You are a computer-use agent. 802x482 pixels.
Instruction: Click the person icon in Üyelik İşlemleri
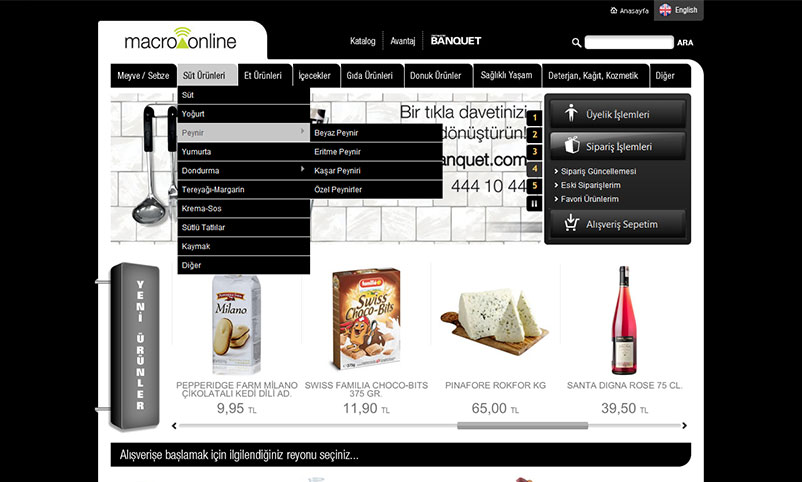(x=571, y=113)
